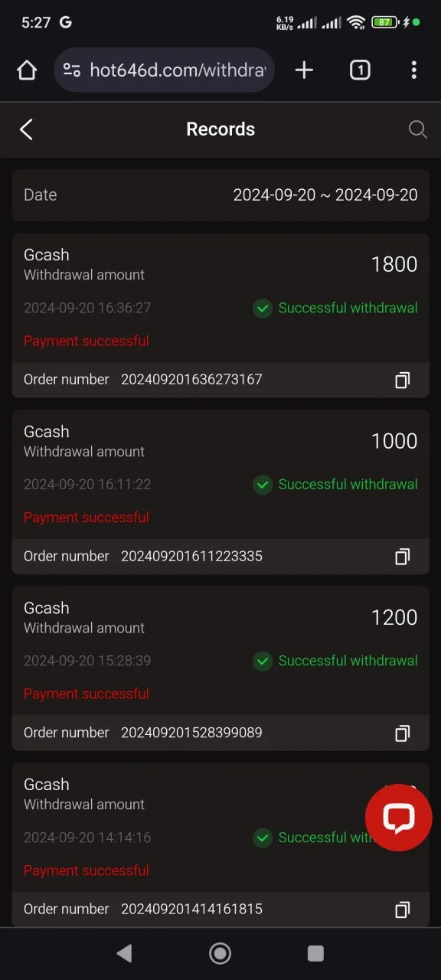Open the browser three-dot menu
The width and height of the screenshot is (441, 980).
point(413,70)
